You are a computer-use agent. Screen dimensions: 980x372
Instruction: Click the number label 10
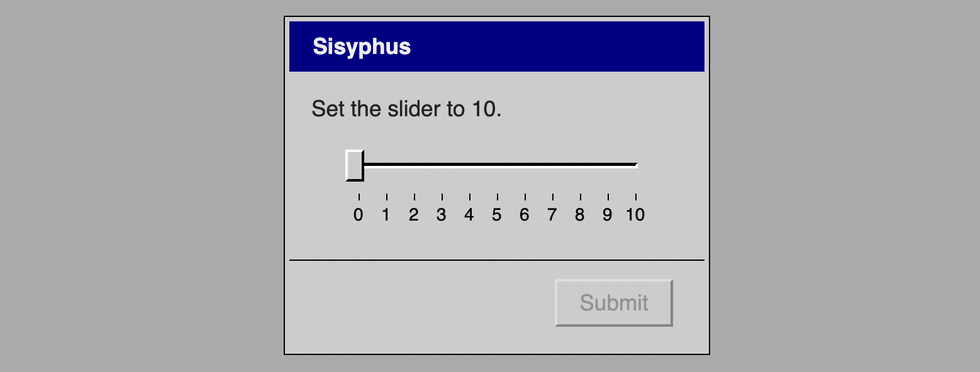[635, 215]
